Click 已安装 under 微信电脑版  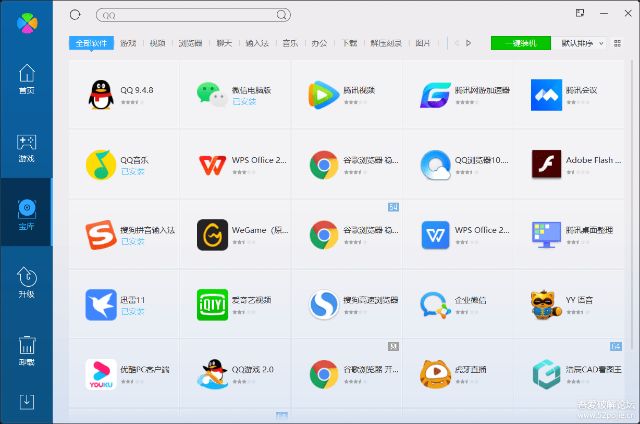(x=244, y=102)
